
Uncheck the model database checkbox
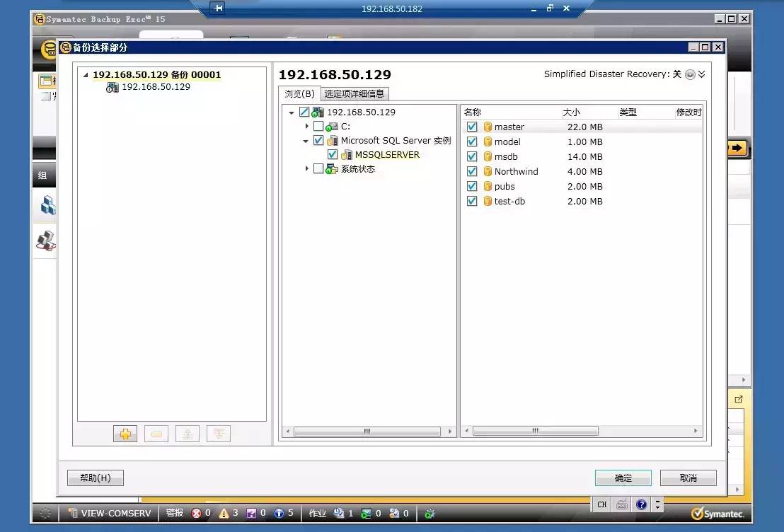[x=471, y=142]
